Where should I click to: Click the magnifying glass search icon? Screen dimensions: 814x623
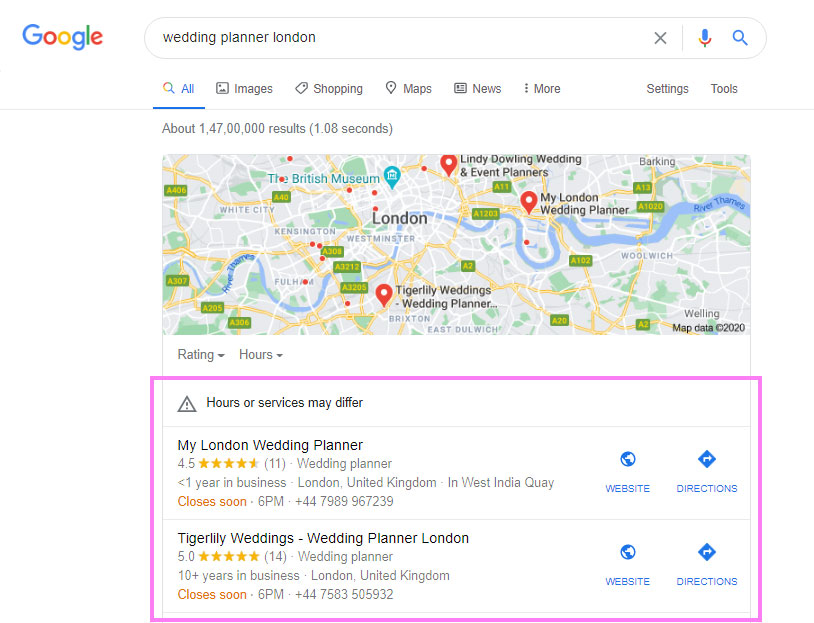tap(740, 37)
